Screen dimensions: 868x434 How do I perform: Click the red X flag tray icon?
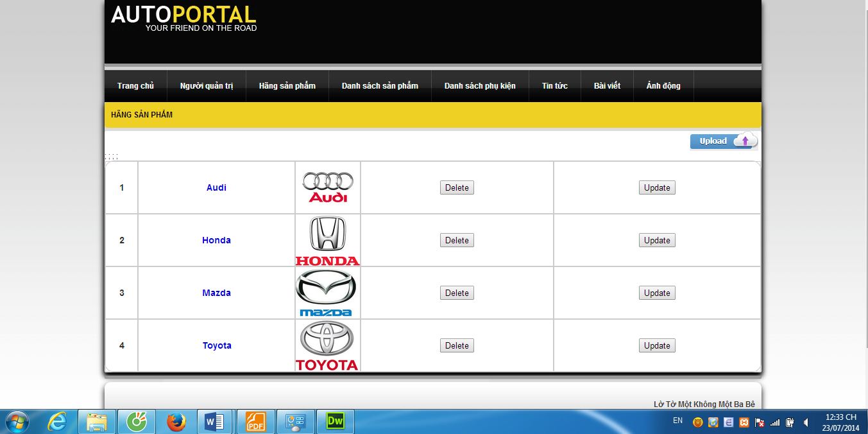pos(760,422)
